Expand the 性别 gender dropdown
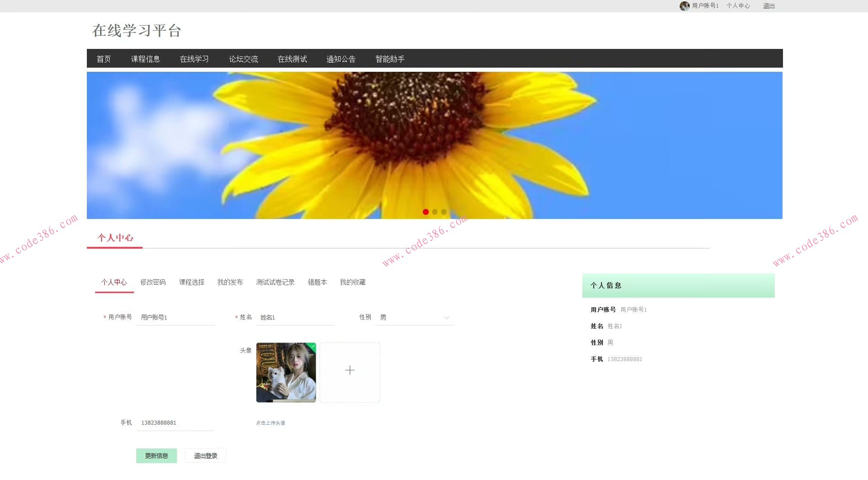Image resolution: width=868 pixels, height=480 pixels. 414,317
